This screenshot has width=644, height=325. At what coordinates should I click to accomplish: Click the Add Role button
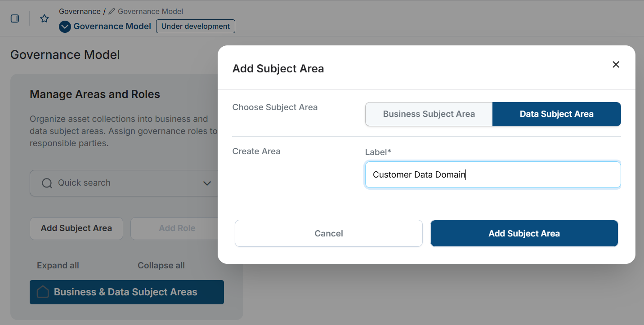(x=177, y=228)
